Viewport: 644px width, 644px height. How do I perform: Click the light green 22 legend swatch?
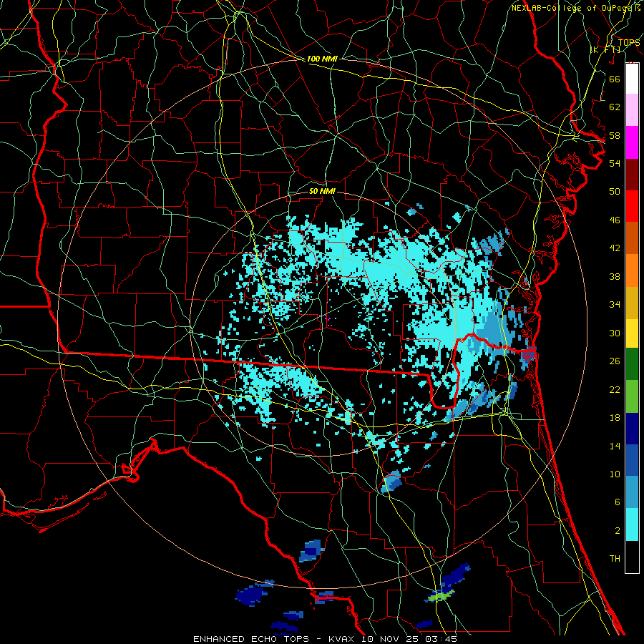(x=632, y=396)
